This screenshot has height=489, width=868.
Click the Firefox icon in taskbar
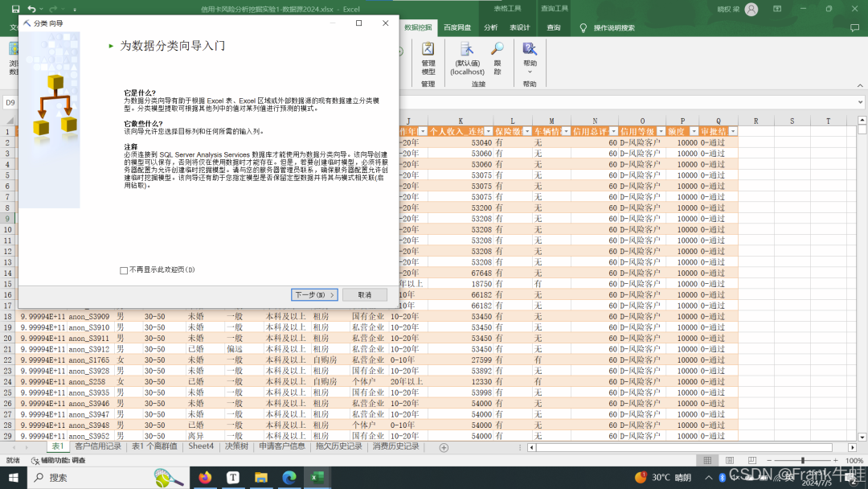[204, 477]
